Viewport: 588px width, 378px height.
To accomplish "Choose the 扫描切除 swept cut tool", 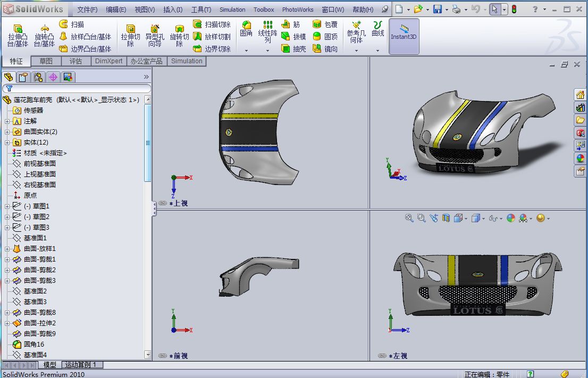I will 212,24.
